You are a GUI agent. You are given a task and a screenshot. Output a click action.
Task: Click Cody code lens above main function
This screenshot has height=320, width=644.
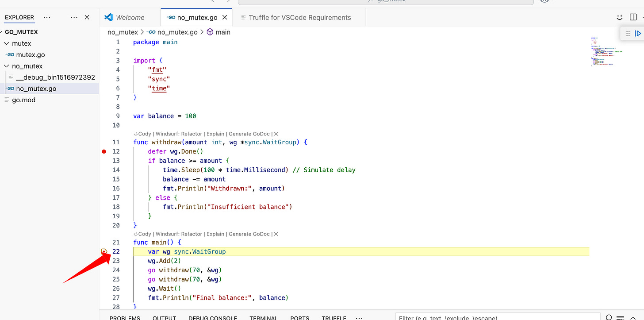(142, 234)
